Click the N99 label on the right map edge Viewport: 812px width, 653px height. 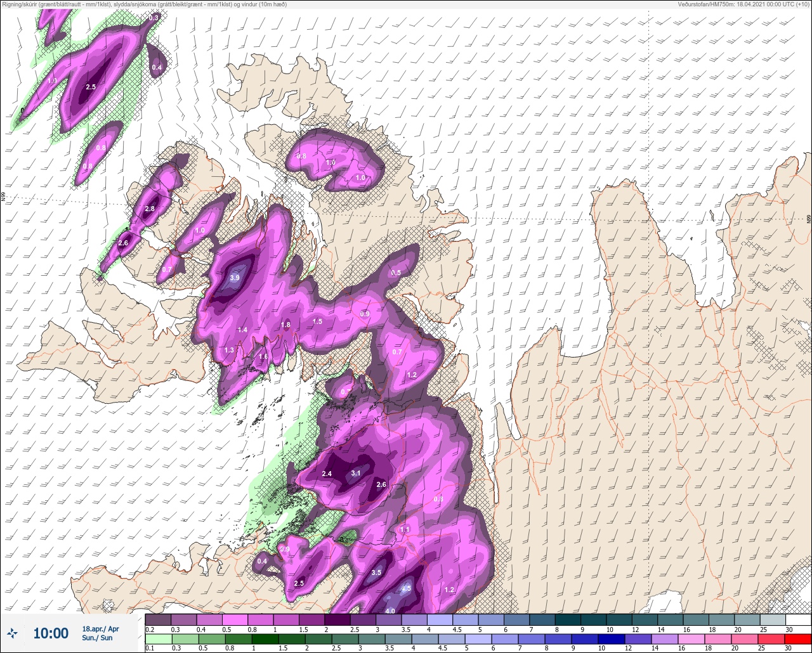[809, 219]
